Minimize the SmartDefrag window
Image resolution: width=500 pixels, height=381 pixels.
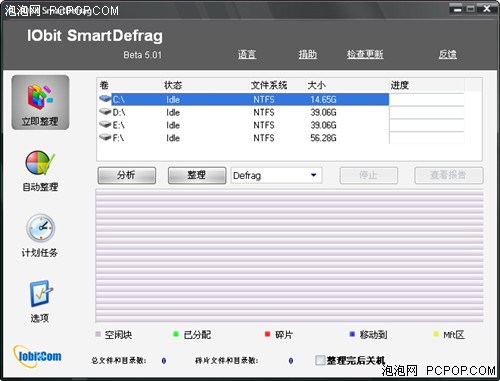pyautogui.click(x=457, y=9)
